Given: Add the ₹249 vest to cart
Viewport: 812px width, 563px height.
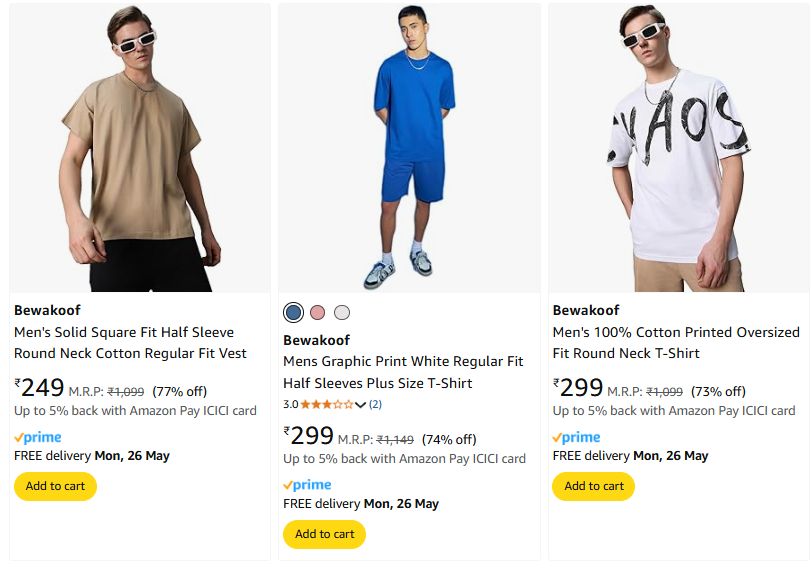Looking at the screenshot, I should click(x=55, y=486).
